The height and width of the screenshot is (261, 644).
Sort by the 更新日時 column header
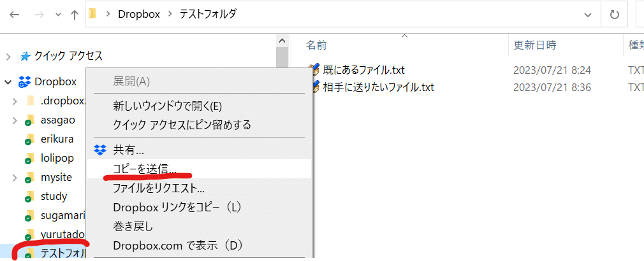tap(535, 45)
